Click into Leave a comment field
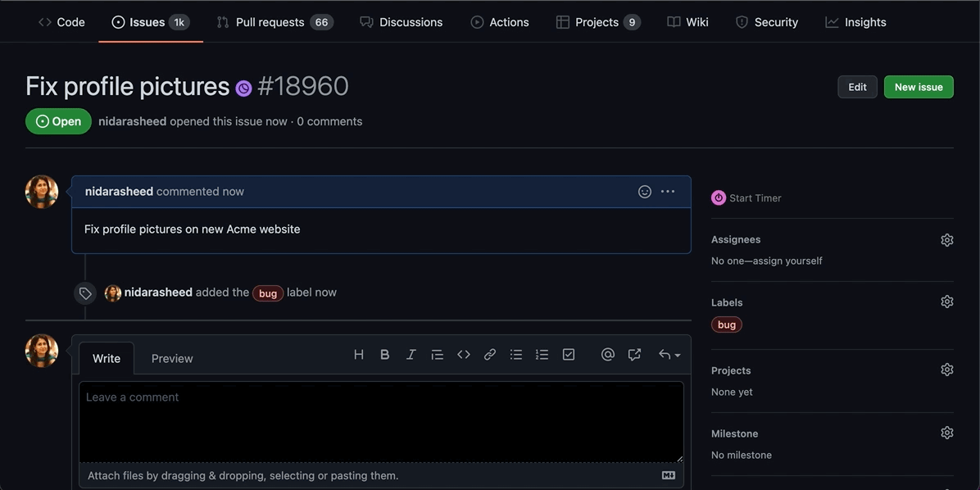Viewport: 980px width, 490px height. [381, 421]
